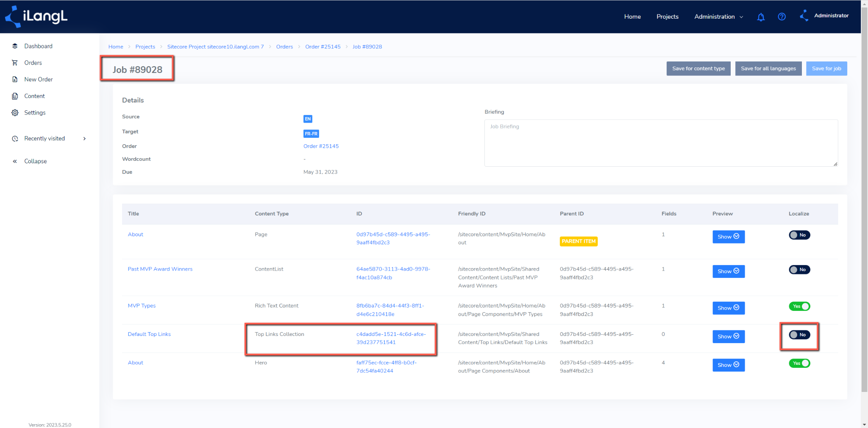Image resolution: width=868 pixels, height=428 pixels.
Task: Click the iLangL logo
Action: click(x=36, y=17)
